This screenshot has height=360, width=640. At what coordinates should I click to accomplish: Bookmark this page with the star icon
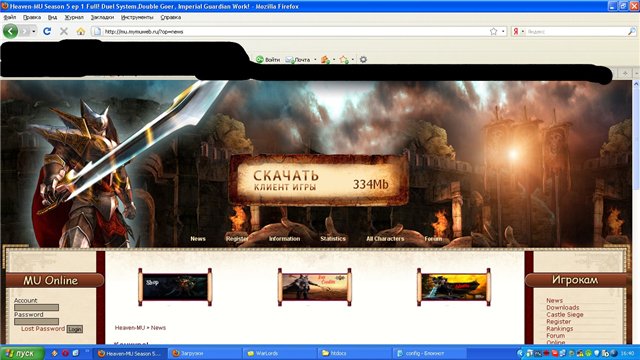(493, 31)
